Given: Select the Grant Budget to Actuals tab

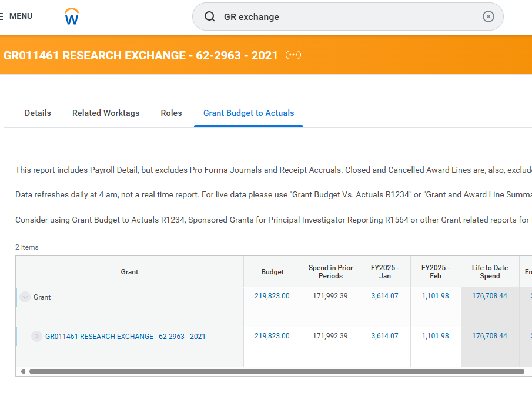Looking at the screenshot, I should point(249,113).
